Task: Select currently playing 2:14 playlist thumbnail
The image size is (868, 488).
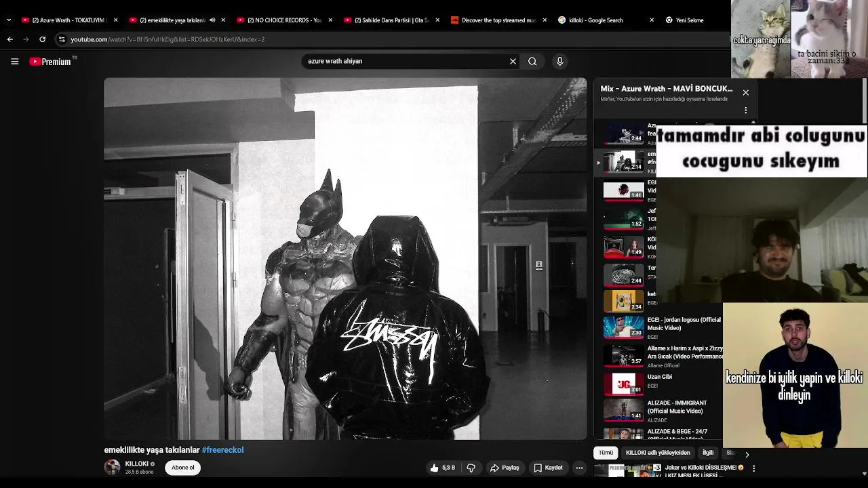Action: (623, 162)
